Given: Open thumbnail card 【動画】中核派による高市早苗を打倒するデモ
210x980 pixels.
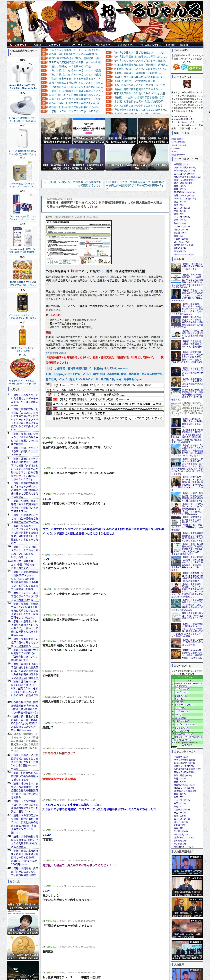Looking at the screenshot, I should tap(56, 131).
